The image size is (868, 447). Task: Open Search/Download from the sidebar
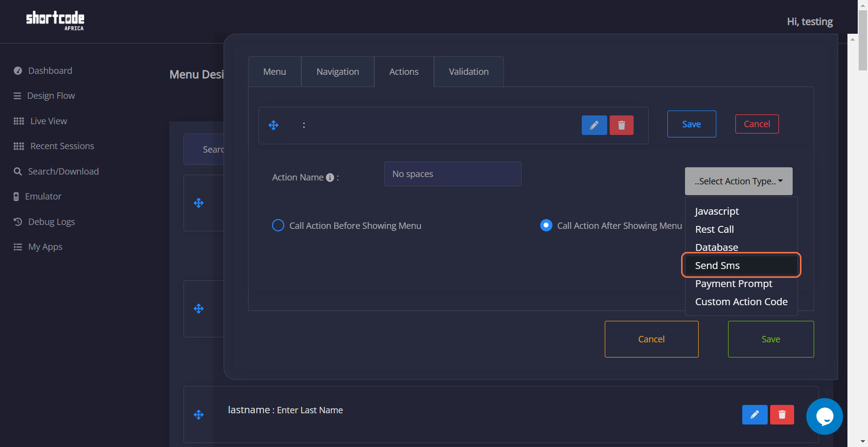63,172
